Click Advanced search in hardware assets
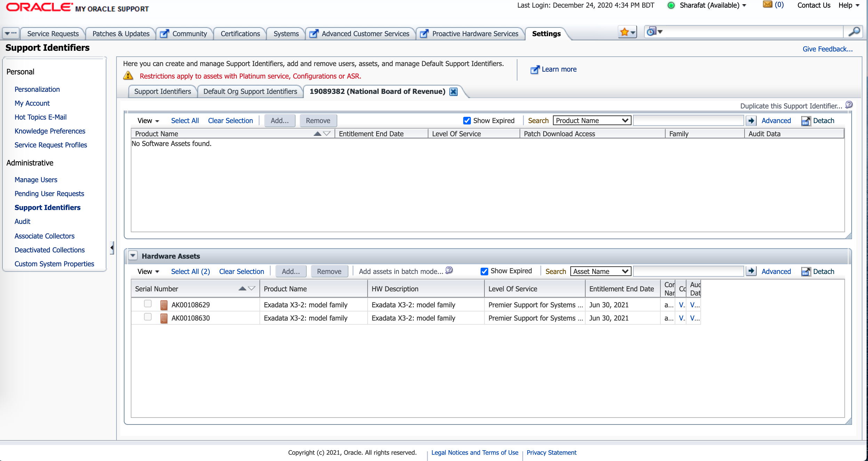Viewport: 868px width, 461px height. [776, 272]
